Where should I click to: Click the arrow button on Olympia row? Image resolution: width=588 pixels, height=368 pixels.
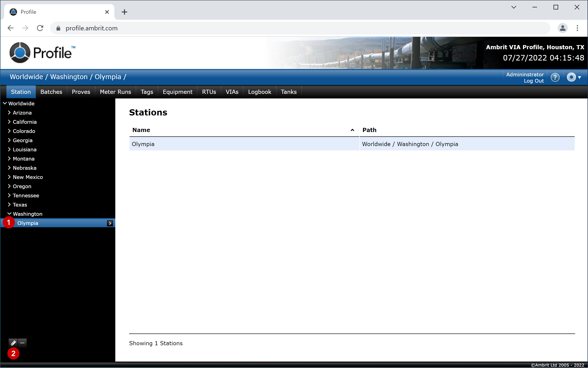(x=110, y=223)
